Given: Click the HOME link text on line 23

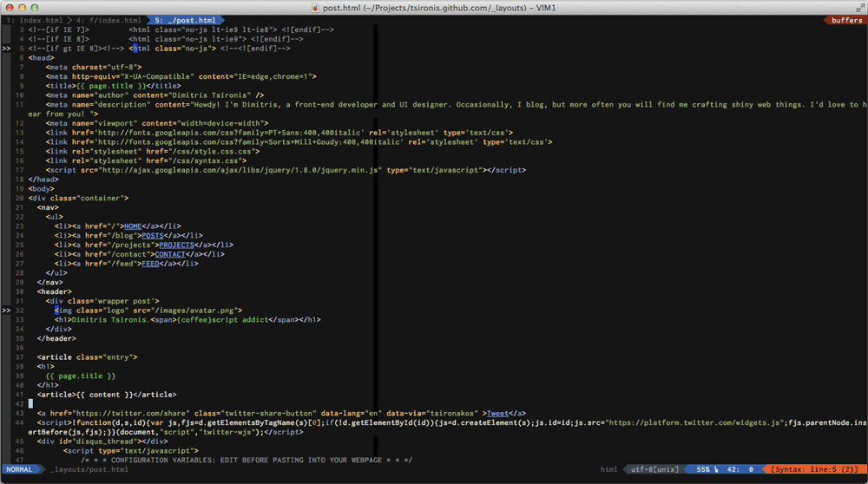Looking at the screenshot, I should (x=133, y=226).
